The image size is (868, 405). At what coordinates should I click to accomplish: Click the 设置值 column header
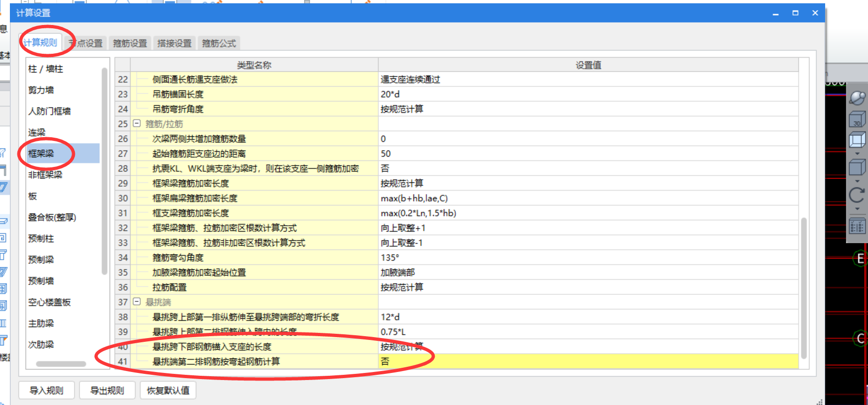588,65
